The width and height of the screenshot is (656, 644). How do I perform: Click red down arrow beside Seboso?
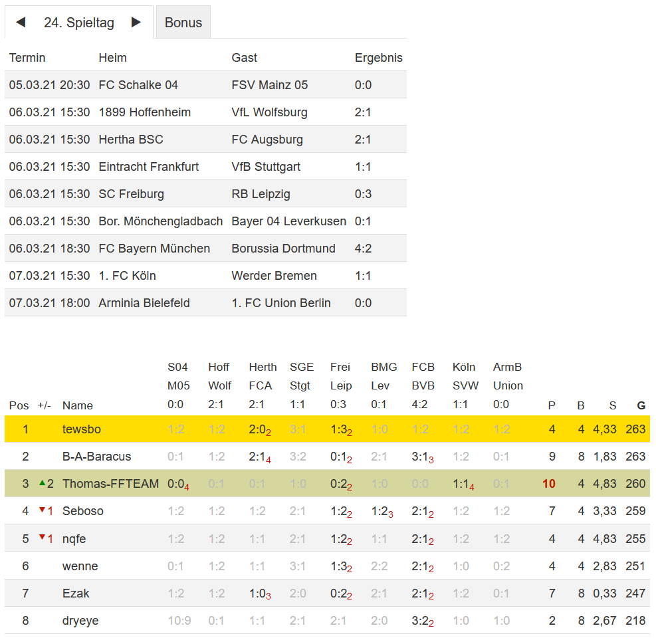coord(43,510)
